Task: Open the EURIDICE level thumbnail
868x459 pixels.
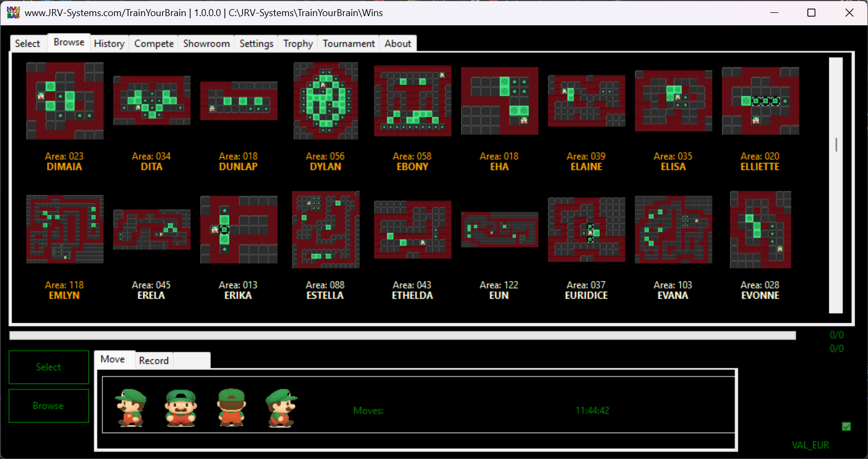Action: (586, 230)
